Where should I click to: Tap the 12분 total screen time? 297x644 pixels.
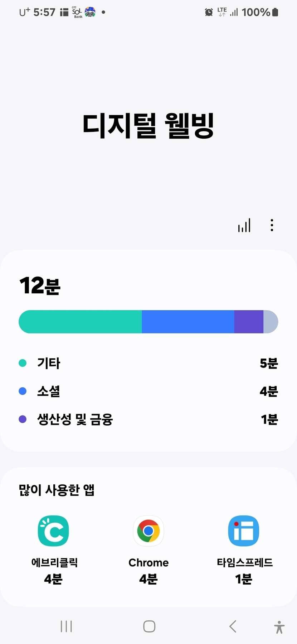[x=40, y=286]
